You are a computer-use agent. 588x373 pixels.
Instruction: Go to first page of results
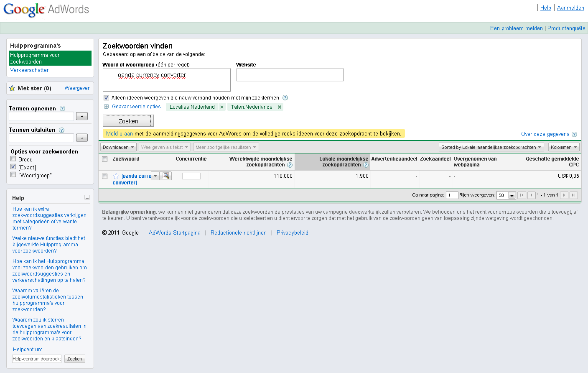point(522,195)
